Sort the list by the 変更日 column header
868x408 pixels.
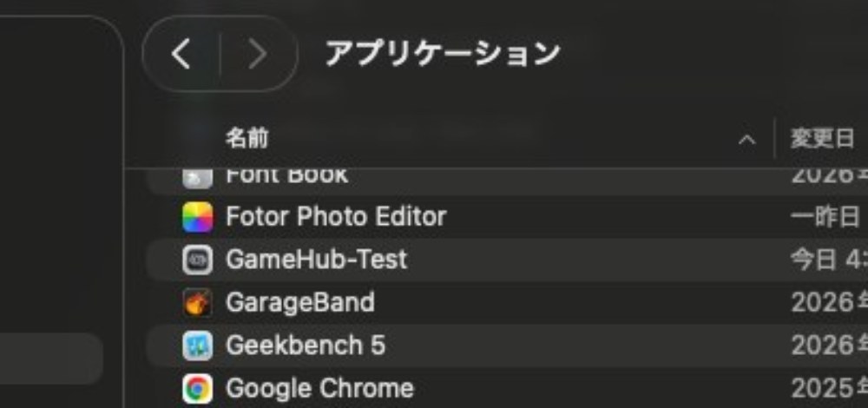(822, 138)
